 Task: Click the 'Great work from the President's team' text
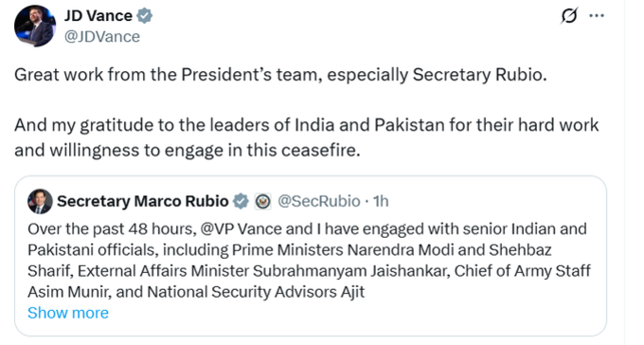169,75
